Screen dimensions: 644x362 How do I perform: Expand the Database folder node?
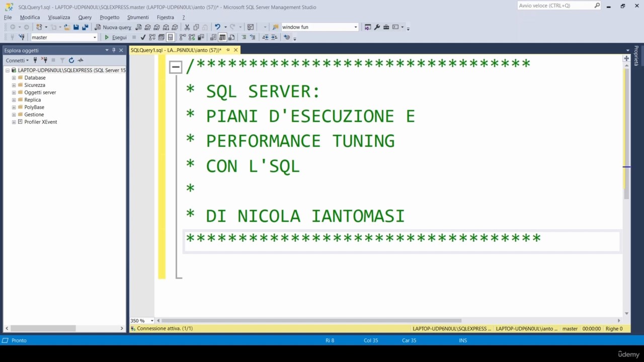coord(14,78)
